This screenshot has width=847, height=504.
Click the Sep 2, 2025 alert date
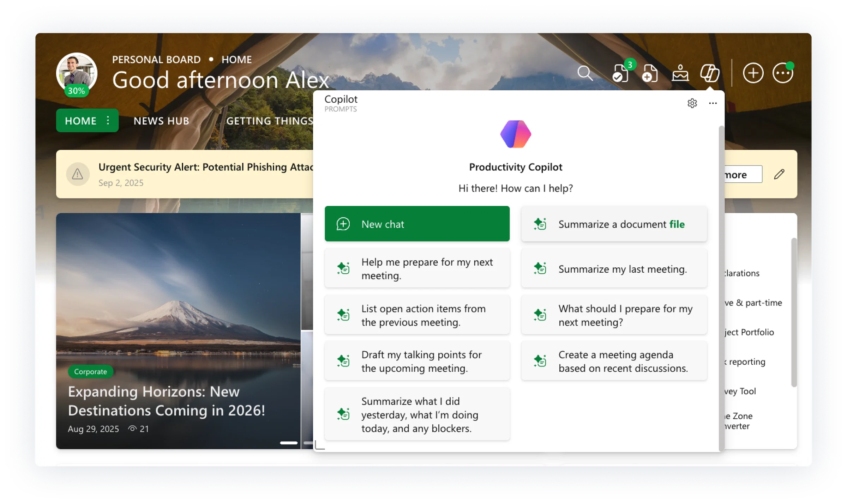pyautogui.click(x=121, y=183)
